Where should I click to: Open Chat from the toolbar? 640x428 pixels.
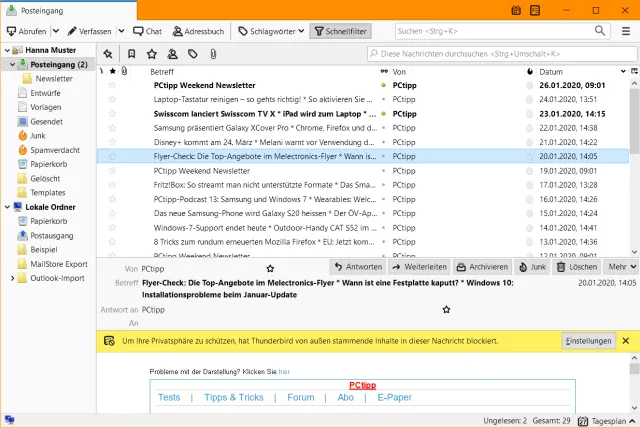click(147, 31)
